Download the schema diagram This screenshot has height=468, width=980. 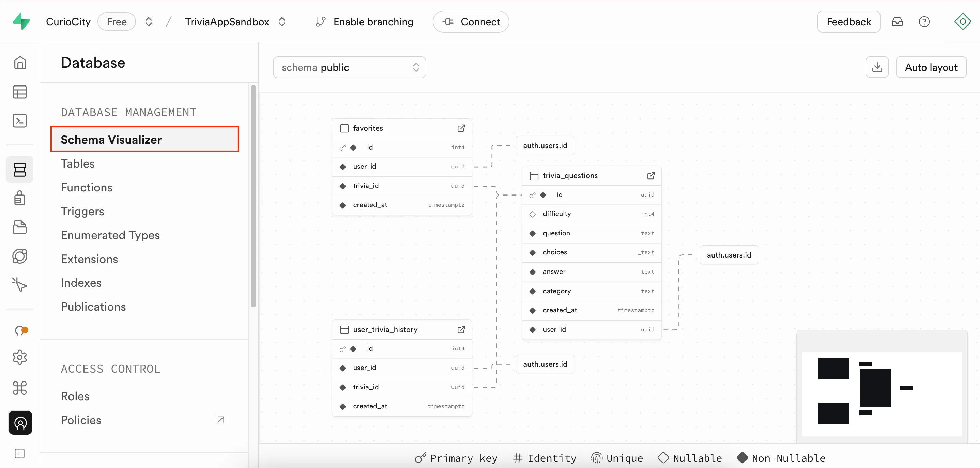pyautogui.click(x=877, y=67)
